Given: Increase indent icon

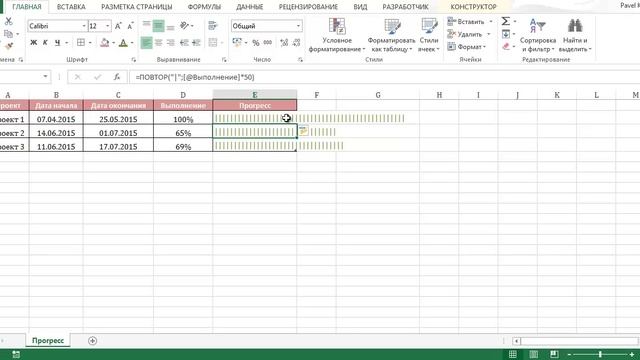Looking at the screenshot, I should (x=196, y=42).
